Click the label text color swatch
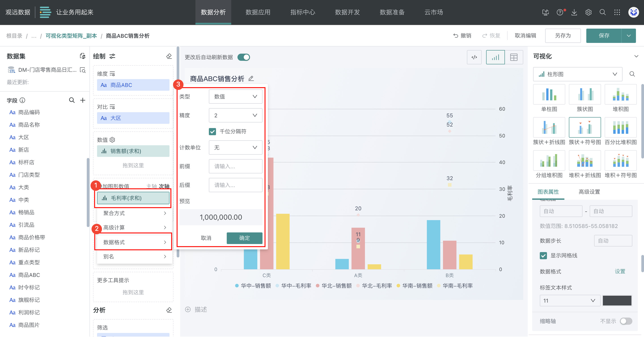 pyautogui.click(x=617, y=301)
